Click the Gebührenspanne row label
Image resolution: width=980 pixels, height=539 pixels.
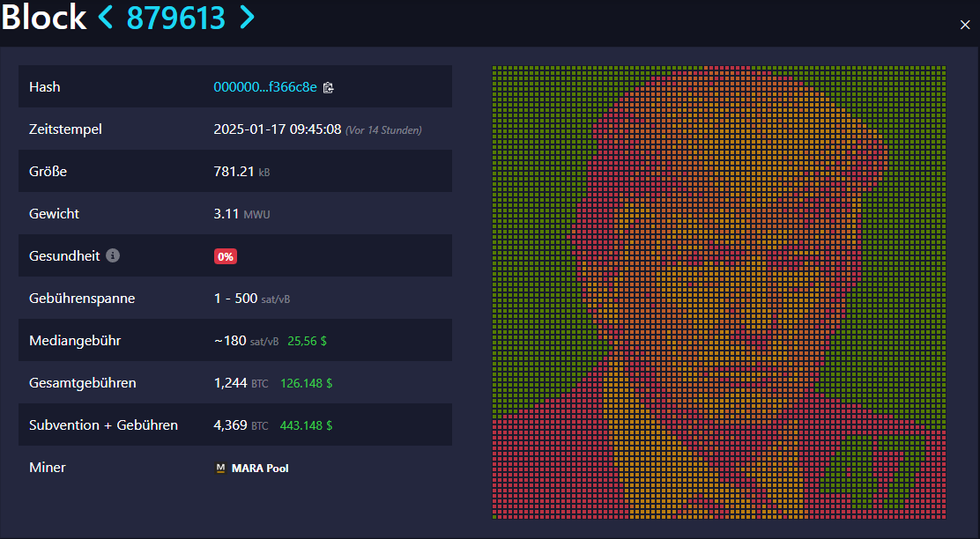82,299
